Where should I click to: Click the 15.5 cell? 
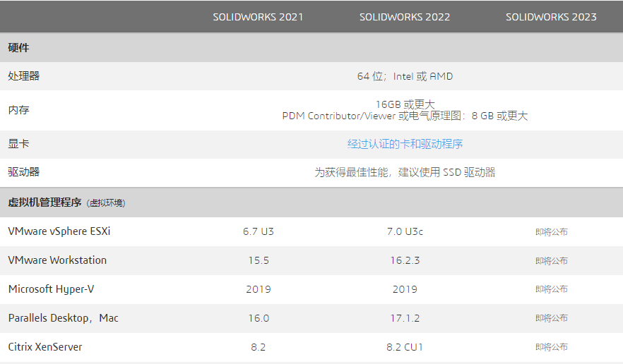(259, 260)
